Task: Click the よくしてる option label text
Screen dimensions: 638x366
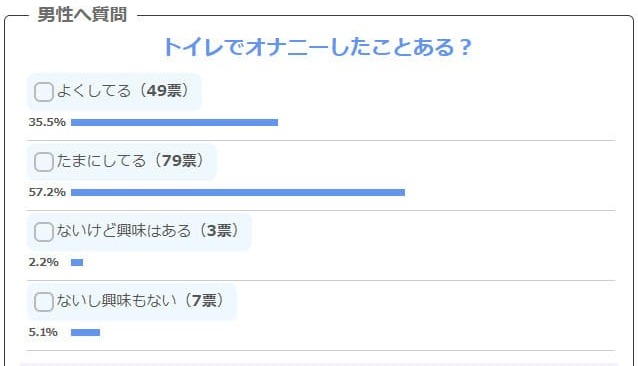Action: [x=94, y=91]
